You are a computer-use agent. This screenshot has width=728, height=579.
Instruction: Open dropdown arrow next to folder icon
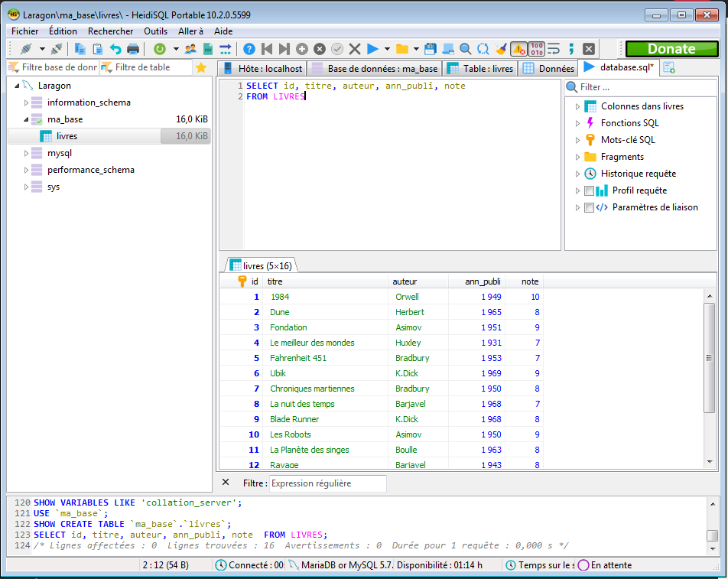click(416, 49)
